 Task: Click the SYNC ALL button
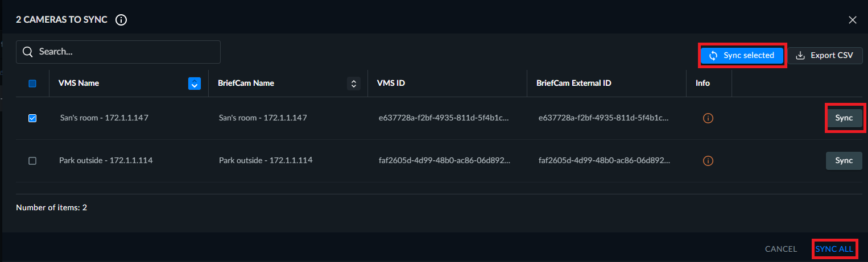tap(834, 249)
